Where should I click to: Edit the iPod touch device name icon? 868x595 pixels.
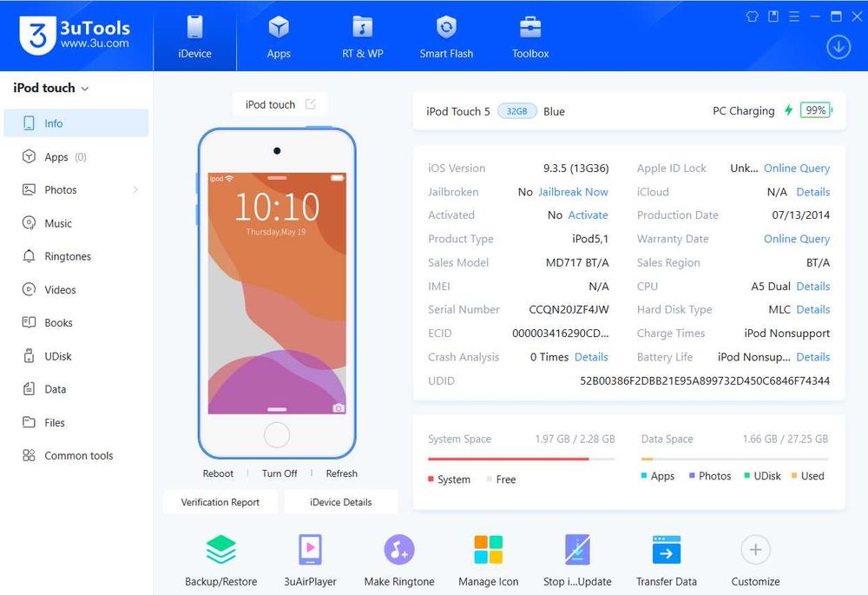click(x=311, y=104)
